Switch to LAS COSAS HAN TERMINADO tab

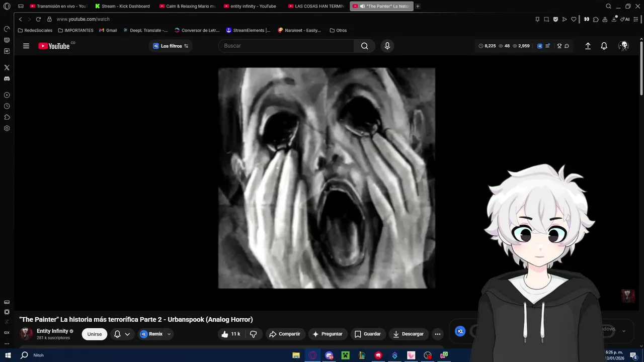pos(316,7)
